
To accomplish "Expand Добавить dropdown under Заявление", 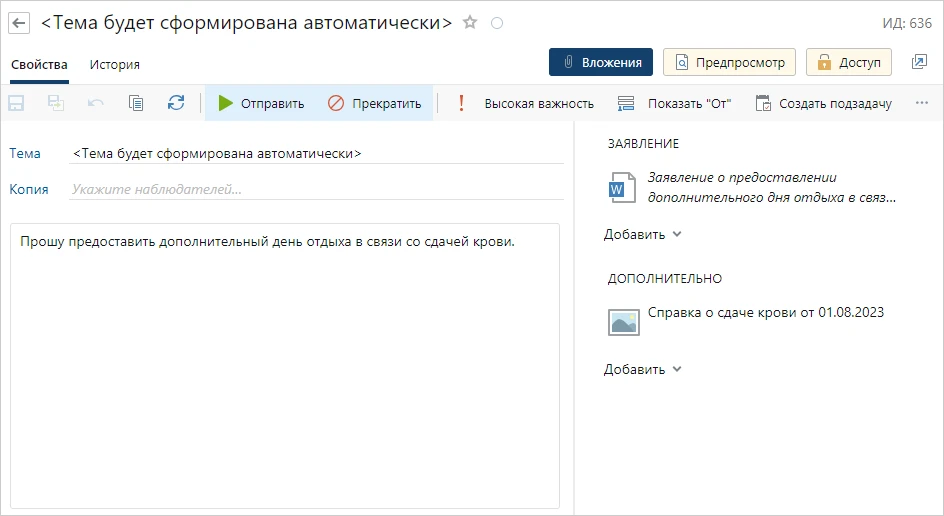I will (x=643, y=234).
